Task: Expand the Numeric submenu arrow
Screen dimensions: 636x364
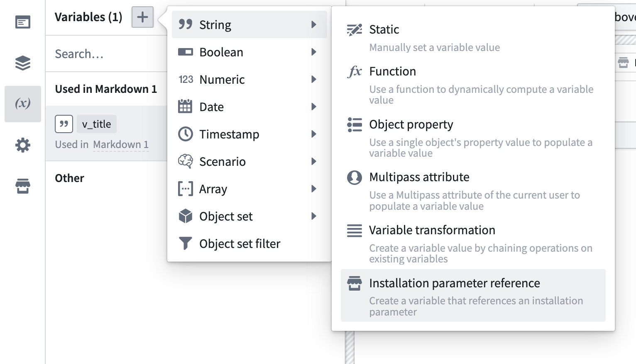Action: (x=314, y=80)
